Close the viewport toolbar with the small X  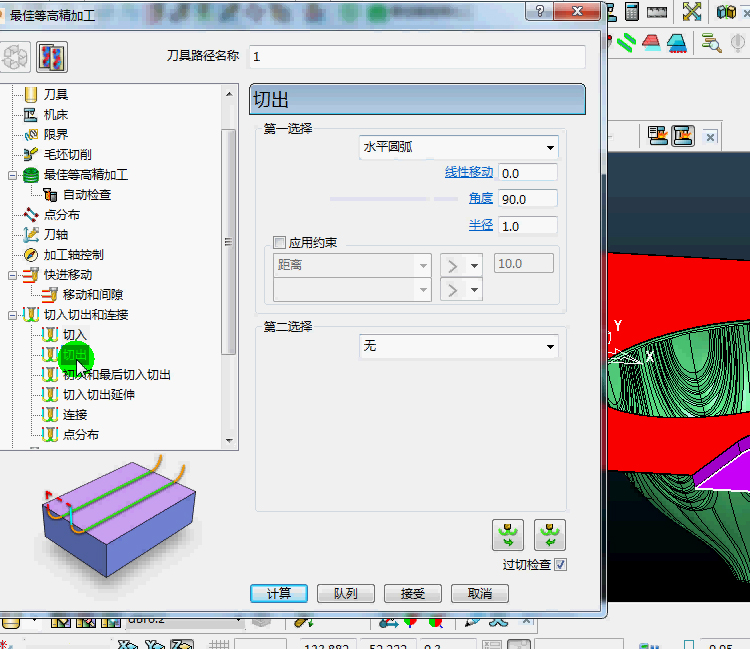pyautogui.click(x=710, y=138)
